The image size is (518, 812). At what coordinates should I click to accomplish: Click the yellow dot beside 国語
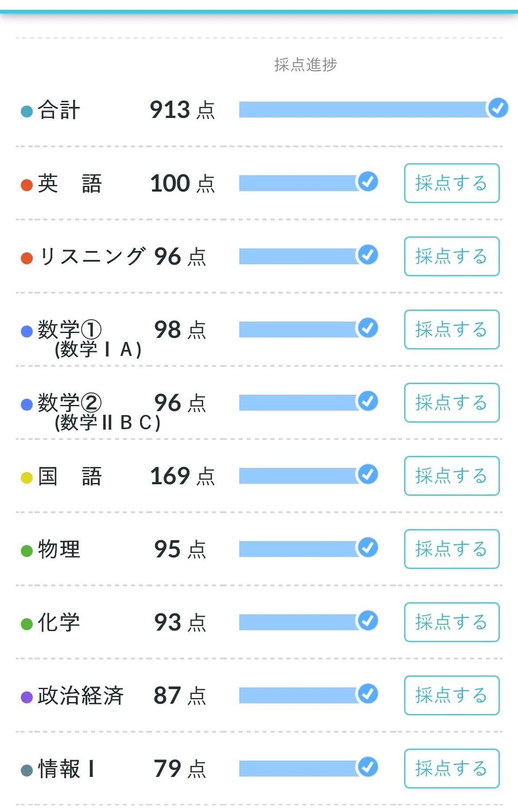pos(27,478)
